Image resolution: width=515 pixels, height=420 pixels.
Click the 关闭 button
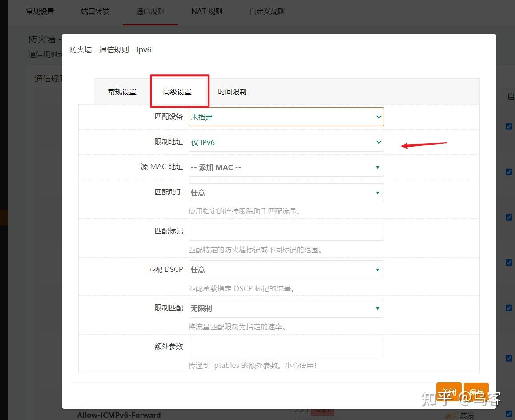pos(449,392)
